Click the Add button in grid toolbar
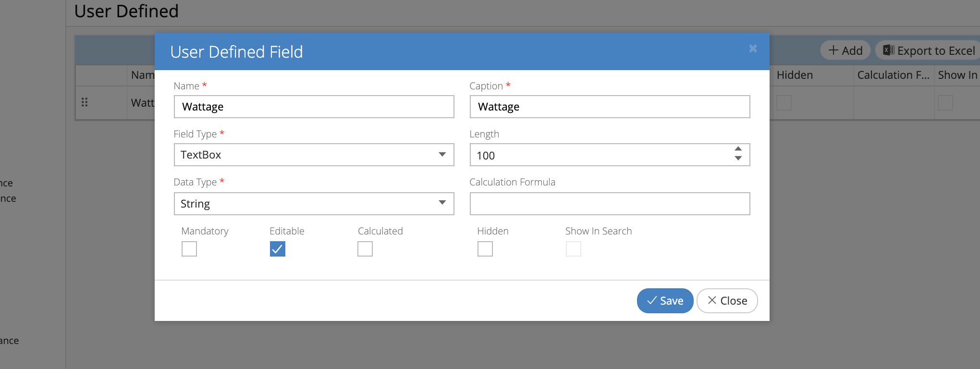 tap(845, 50)
